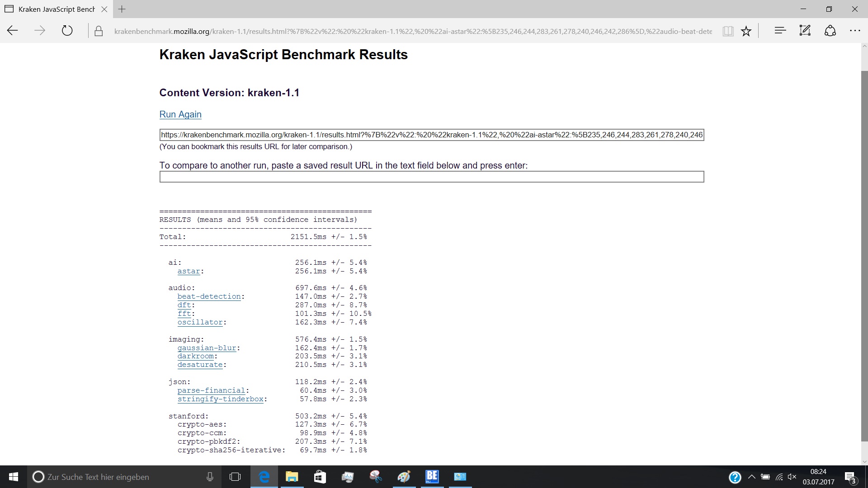Toggle the muted volume tray icon

click(x=792, y=477)
